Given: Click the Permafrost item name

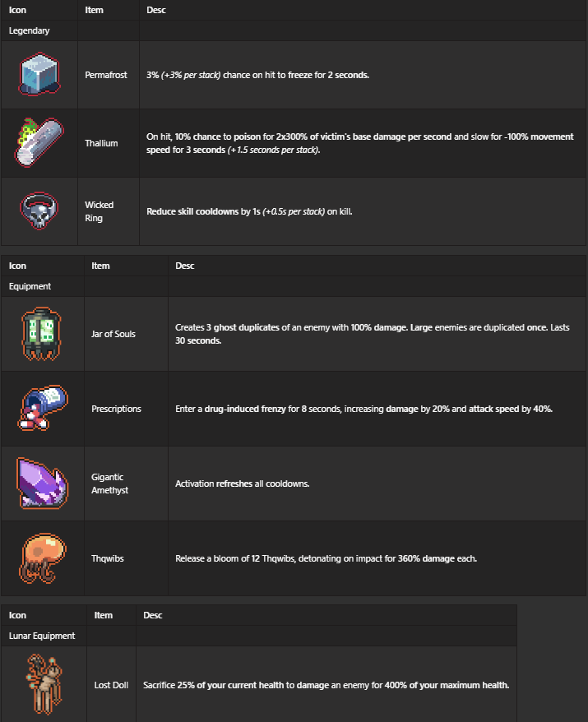Looking at the screenshot, I should (106, 75).
